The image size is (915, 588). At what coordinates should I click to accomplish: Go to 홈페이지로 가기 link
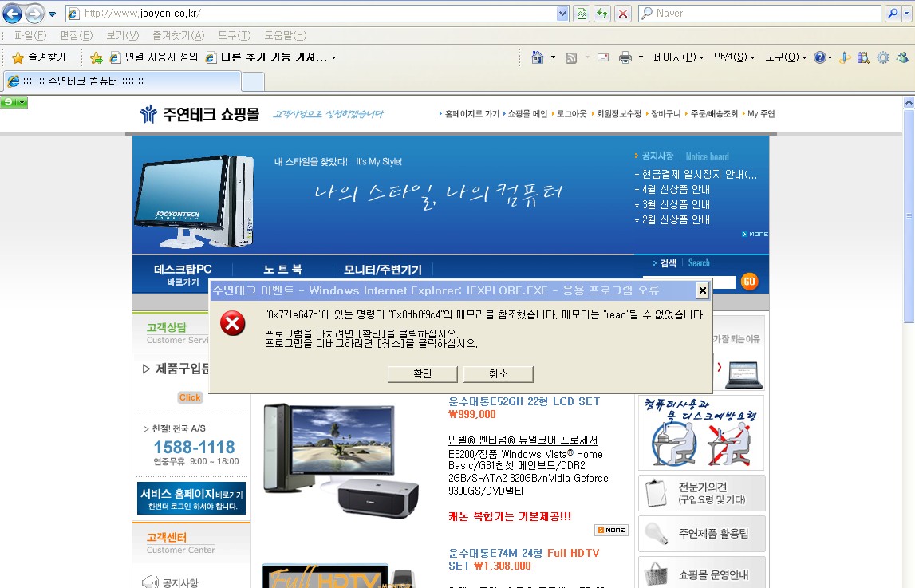(472, 114)
